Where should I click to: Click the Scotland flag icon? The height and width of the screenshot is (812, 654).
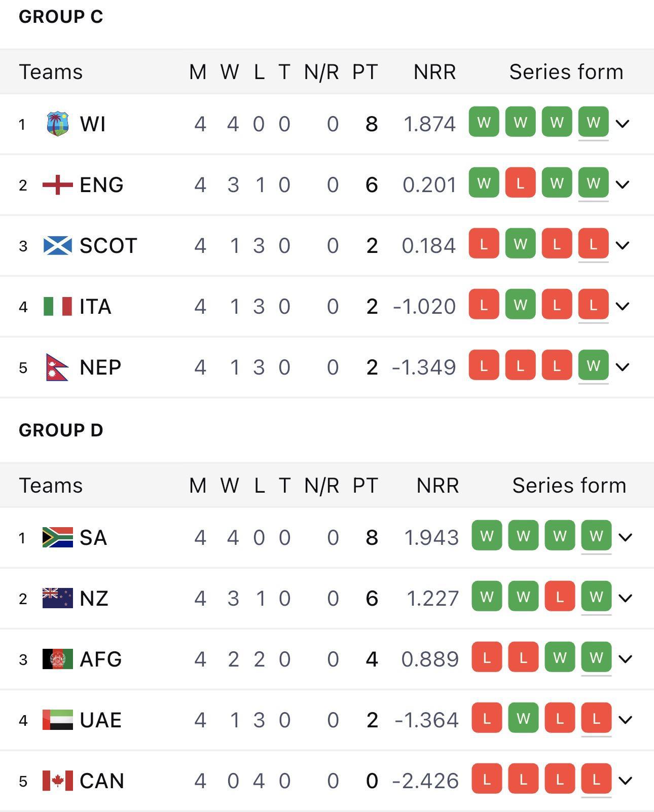coord(57,245)
